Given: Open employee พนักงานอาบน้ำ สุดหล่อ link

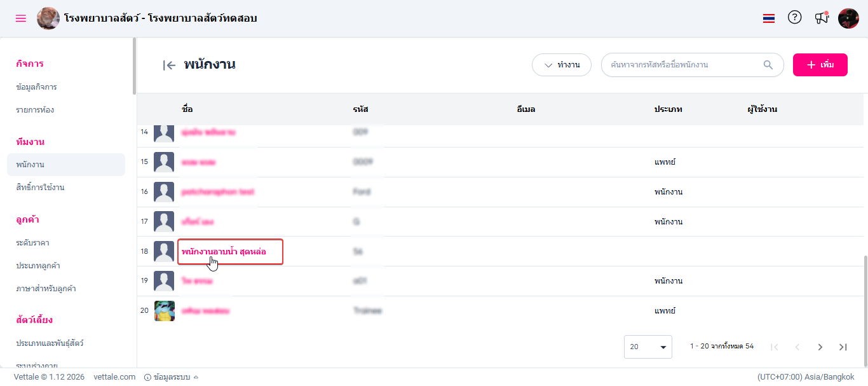Looking at the screenshot, I should (x=224, y=252).
